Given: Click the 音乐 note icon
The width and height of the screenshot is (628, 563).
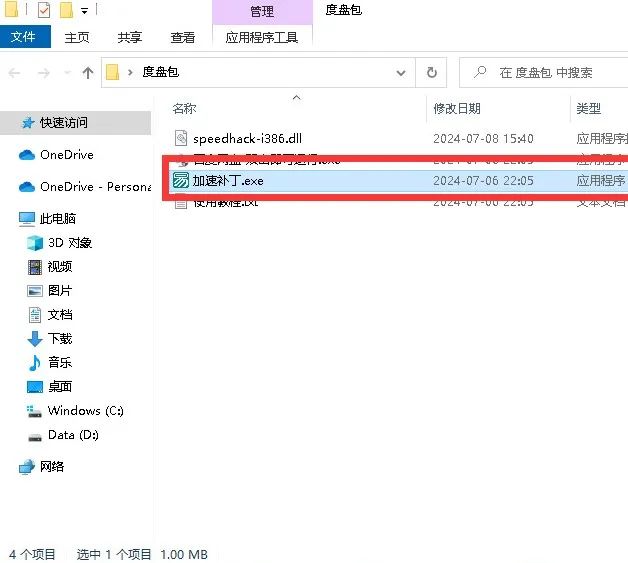Looking at the screenshot, I should pyautogui.click(x=34, y=363).
